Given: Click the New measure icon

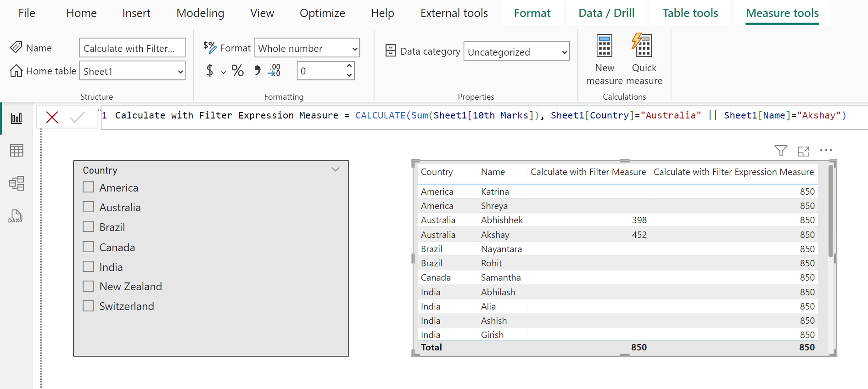Looking at the screenshot, I should click(x=604, y=46).
